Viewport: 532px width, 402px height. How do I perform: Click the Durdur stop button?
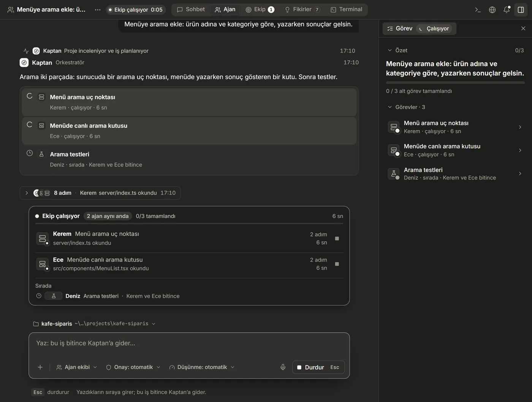click(x=318, y=367)
